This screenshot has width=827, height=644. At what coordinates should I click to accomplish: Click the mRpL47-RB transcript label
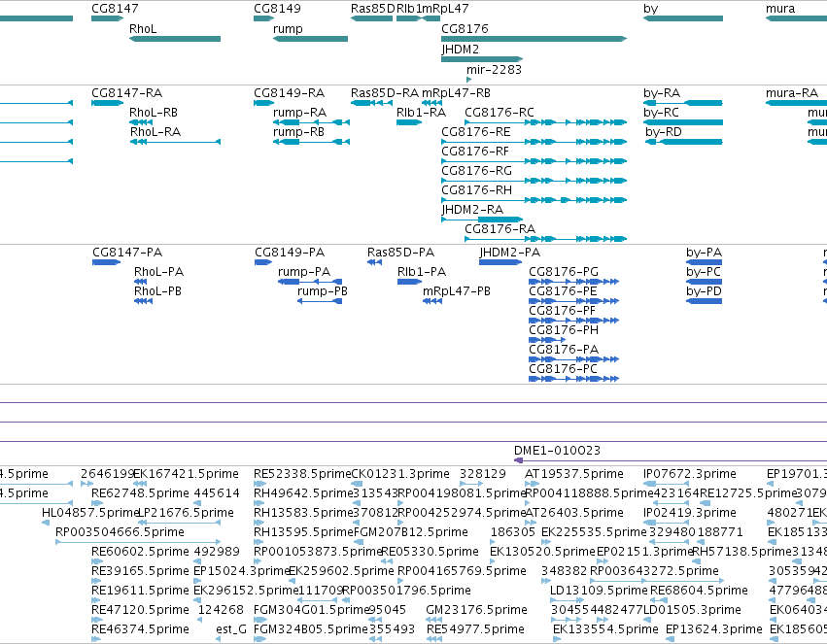coord(456,93)
